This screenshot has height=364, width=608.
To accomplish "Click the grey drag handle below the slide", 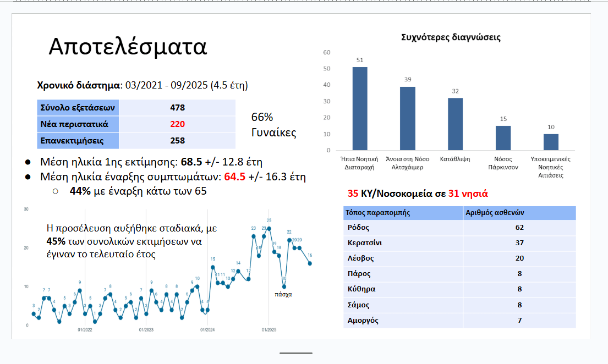I will tap(295, 353).
